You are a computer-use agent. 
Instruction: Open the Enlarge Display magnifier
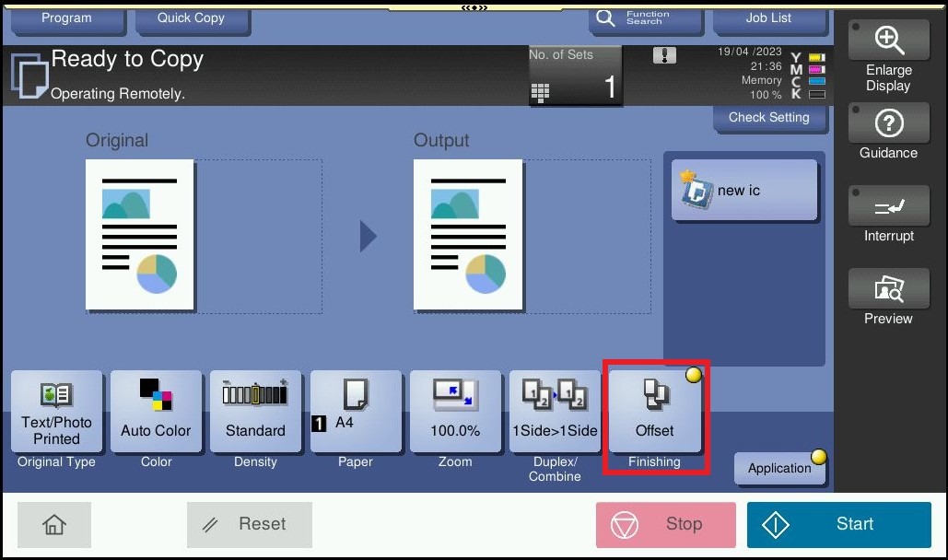click(x=888, y=57)
